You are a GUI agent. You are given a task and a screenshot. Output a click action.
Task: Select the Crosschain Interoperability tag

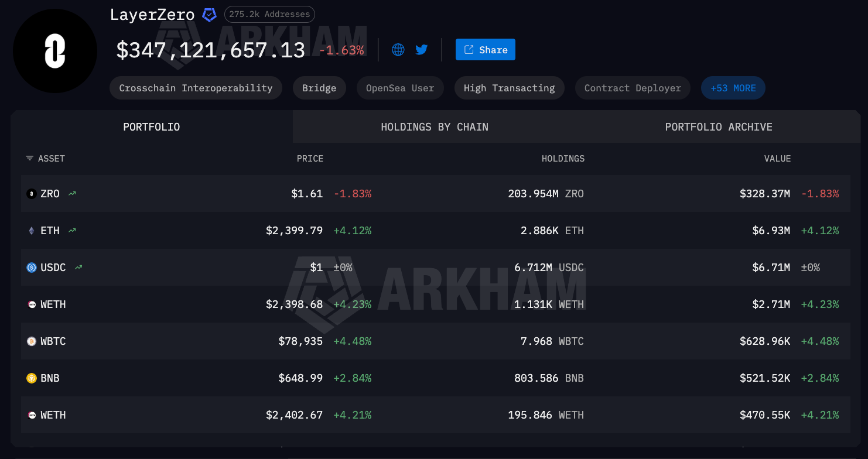coord(196,88)
